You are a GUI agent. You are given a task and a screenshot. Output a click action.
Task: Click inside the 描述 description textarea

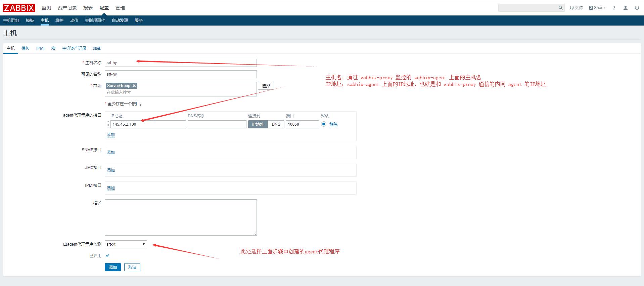click(x=181, y=217)
